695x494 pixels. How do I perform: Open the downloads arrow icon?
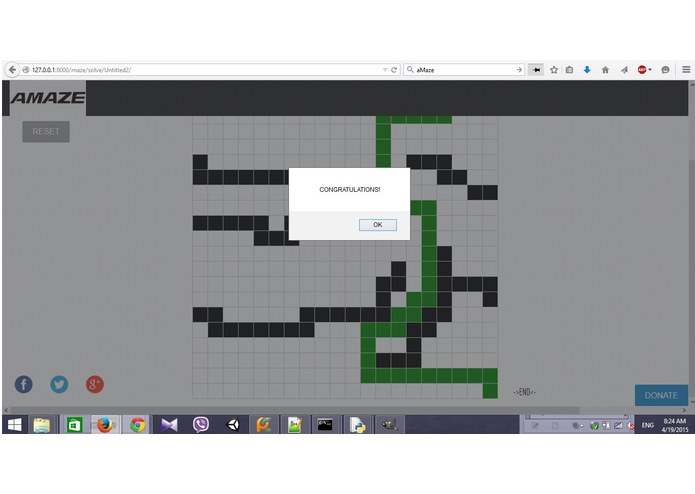click(x=587, y=70)
